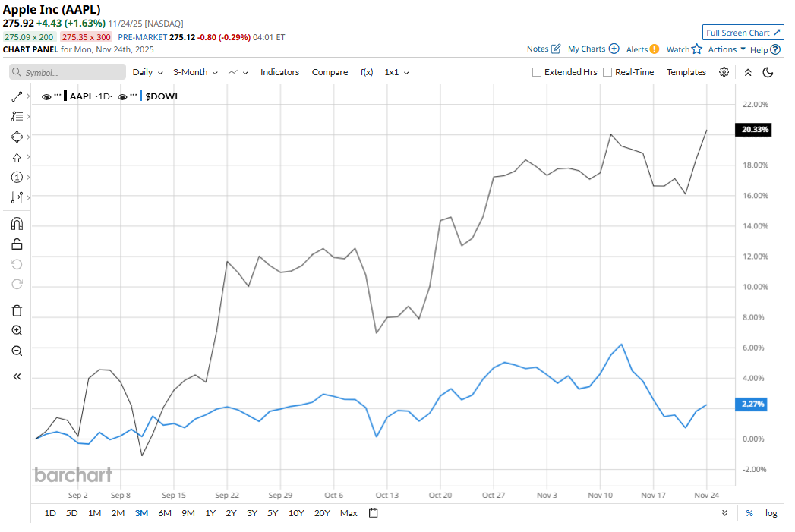Focus the Symbol search field
795x532 pixels.
pyautogui.click(x=68, y=72)
